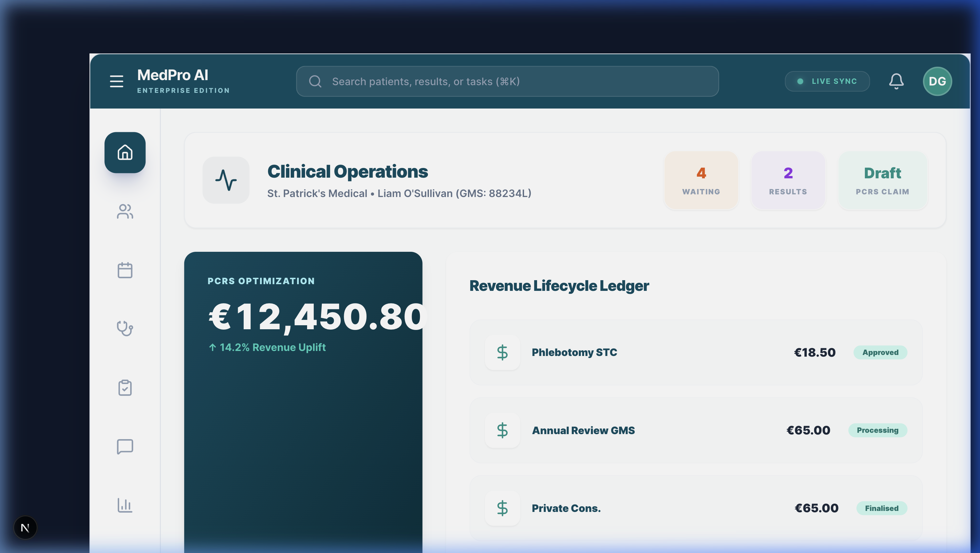View the Analytics bar chart icon
This screenshot has width=980, height=553.
coord(125,506)
